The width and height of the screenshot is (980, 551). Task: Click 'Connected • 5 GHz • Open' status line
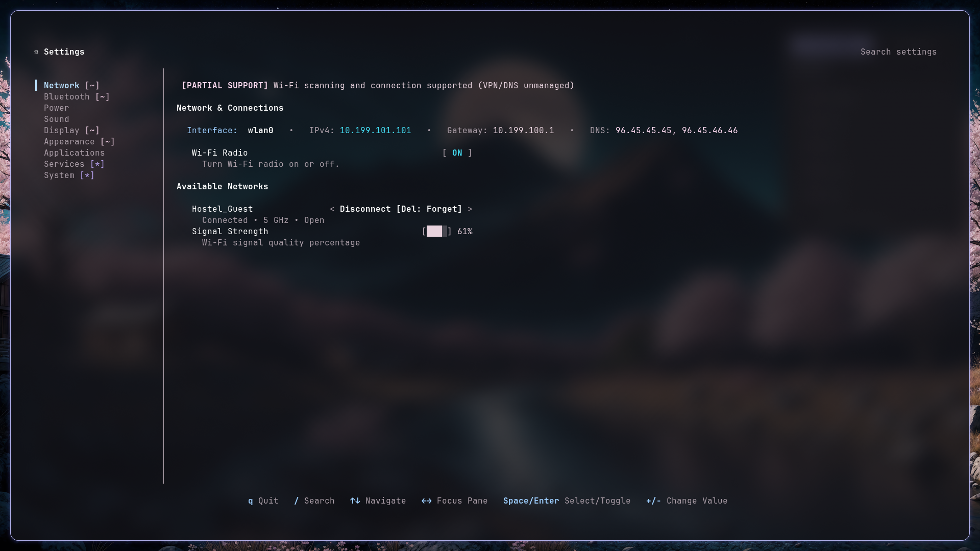(263, 220)
